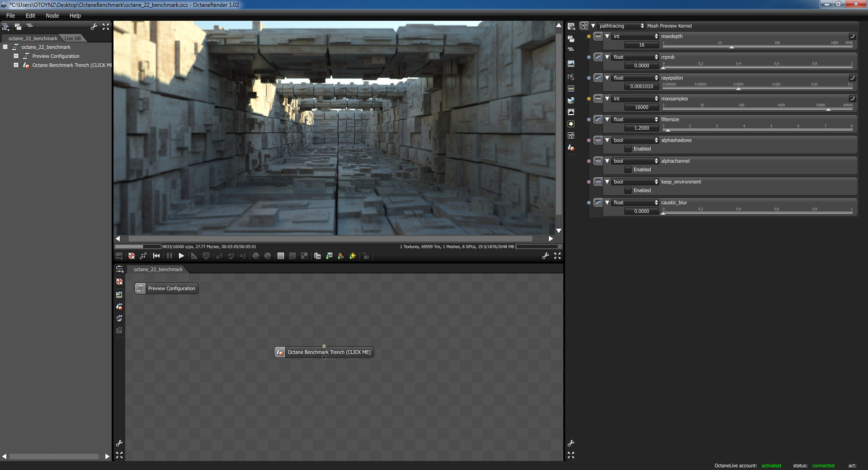868x470 pixels.
Task: Click the camera icon in node inspector sidebar
Action: [x=571, y=77]
